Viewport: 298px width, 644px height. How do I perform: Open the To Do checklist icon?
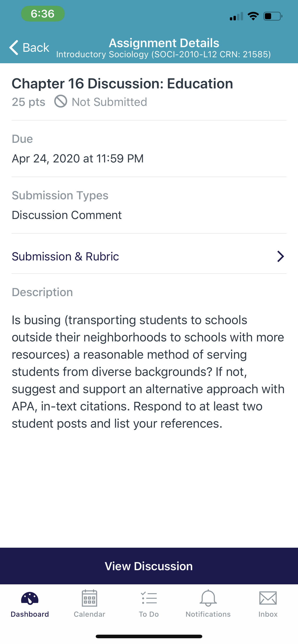149,598
